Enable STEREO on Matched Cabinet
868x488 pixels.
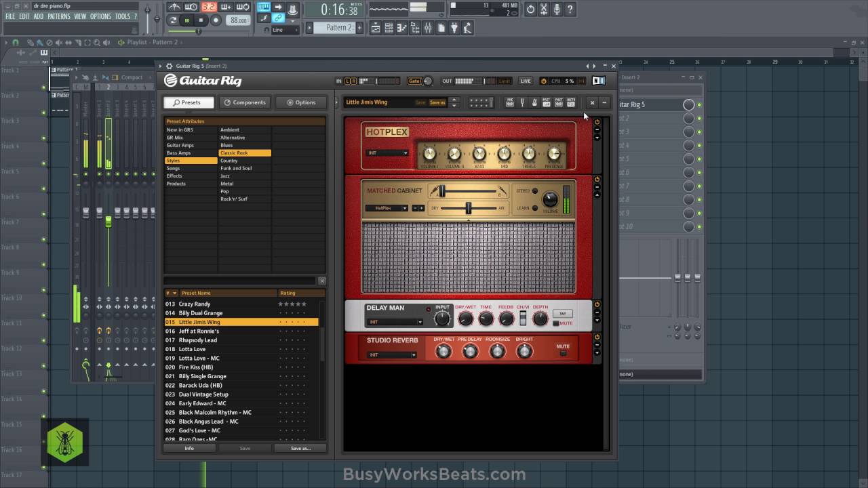(535, 191)
